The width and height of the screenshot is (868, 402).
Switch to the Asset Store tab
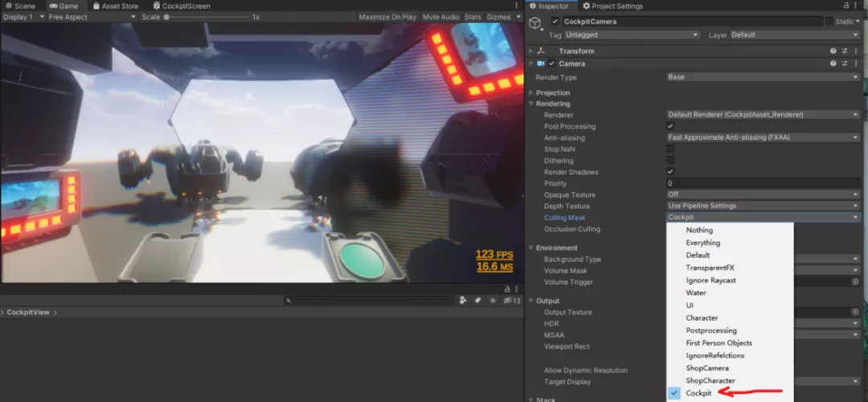point(115,6)
